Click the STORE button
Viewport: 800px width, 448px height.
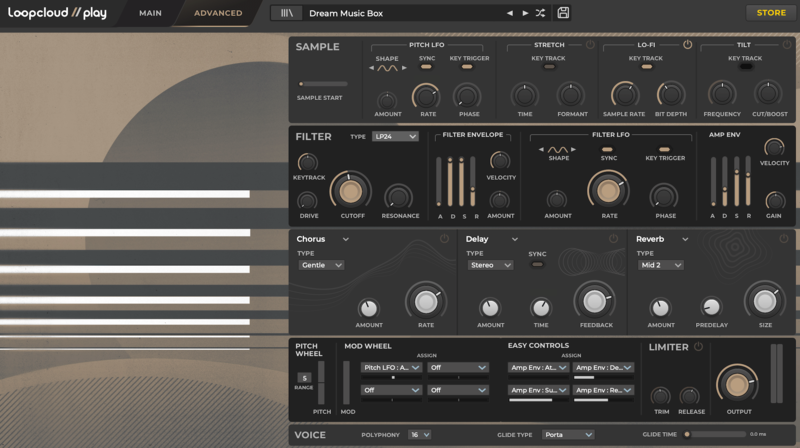tap(771, 13)
